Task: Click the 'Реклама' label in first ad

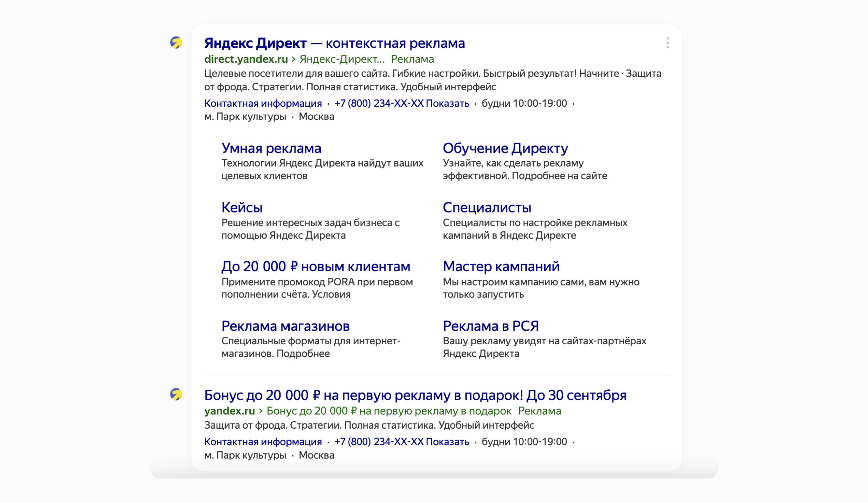Action: [x=412, y=59]
